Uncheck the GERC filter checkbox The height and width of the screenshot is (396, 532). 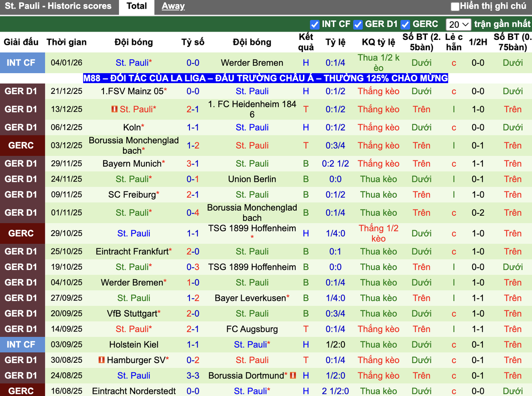[x=406, y=25]
